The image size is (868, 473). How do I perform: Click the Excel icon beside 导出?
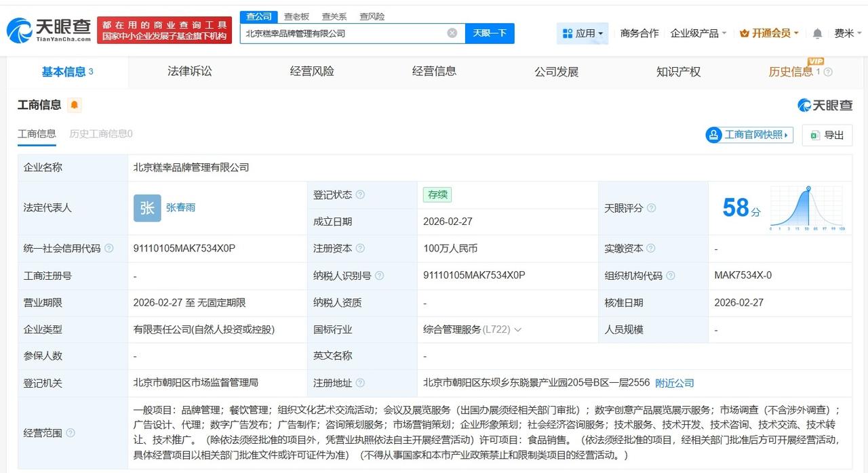point(816,135)
